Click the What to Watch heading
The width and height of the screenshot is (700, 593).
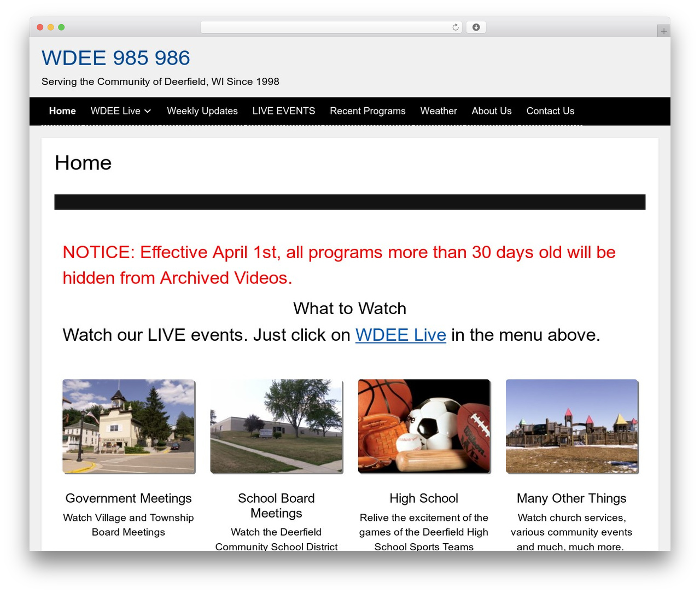click(350, 309)
